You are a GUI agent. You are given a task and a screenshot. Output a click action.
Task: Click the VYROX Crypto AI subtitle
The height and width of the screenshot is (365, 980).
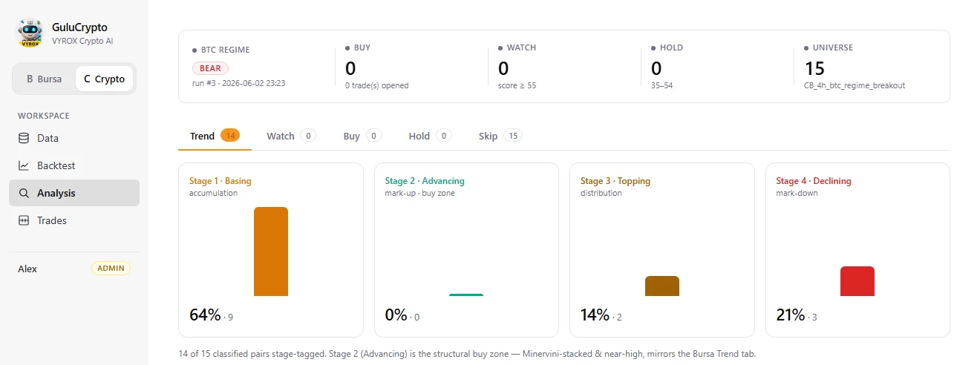[82, 42]
